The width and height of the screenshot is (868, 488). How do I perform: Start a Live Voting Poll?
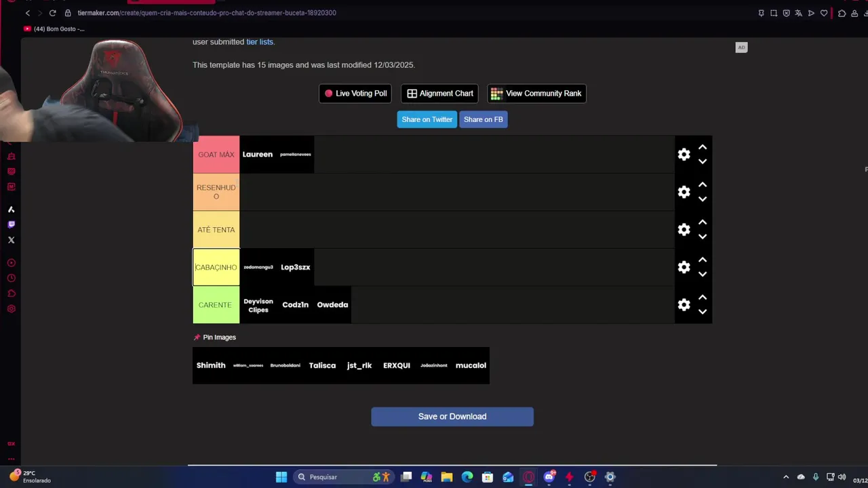(x=355, y=94)
